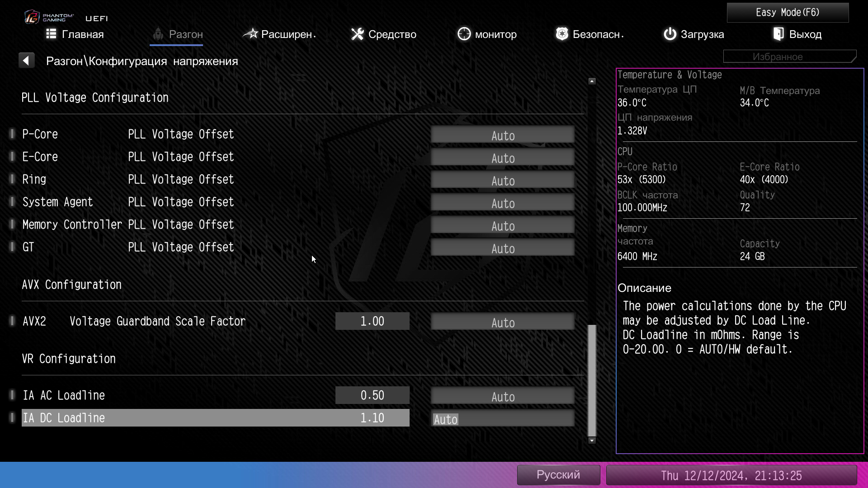Click the Средство wrench icon

[x=358, y=34]
